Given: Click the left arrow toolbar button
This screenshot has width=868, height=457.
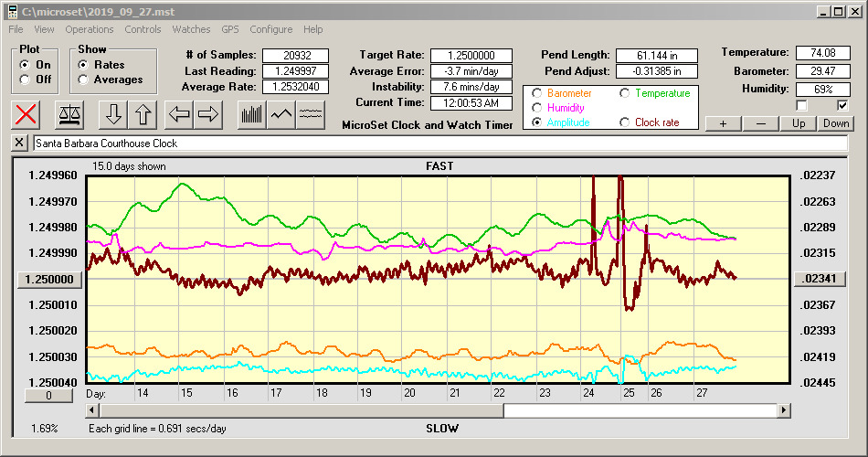Looking at the screenshot, I should (179, 114).
